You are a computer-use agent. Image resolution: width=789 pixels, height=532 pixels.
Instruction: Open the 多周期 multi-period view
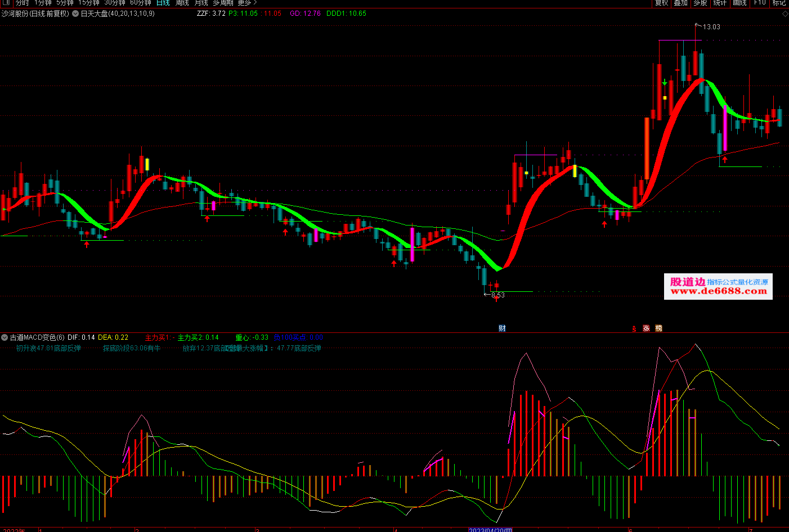[x=223, y=3]
